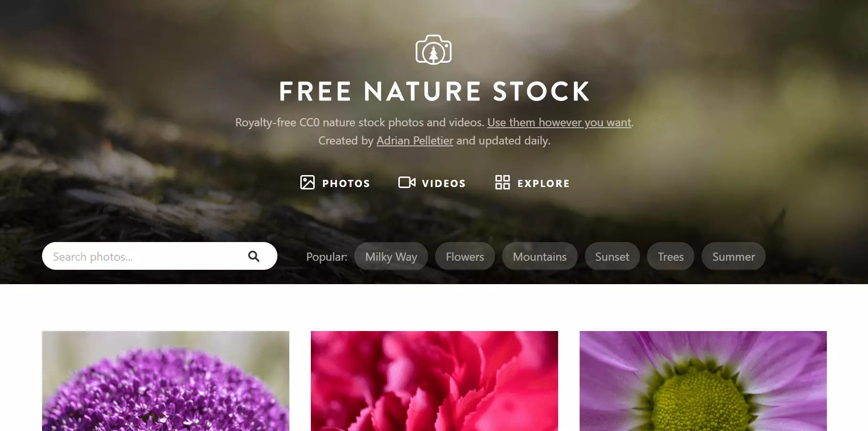Screen dimensions: 868x431
Task: Pick the Trees popular tag
Action: pyautogui.click(x=670, y=256)
